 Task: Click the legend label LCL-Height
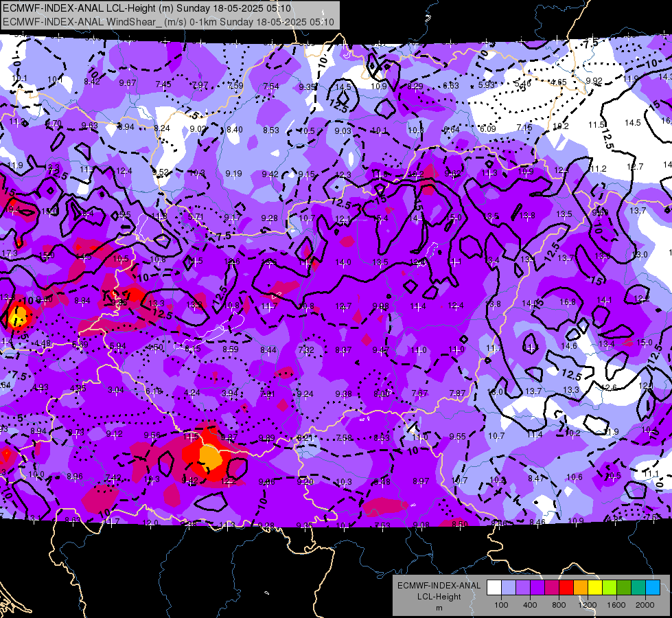439,597
